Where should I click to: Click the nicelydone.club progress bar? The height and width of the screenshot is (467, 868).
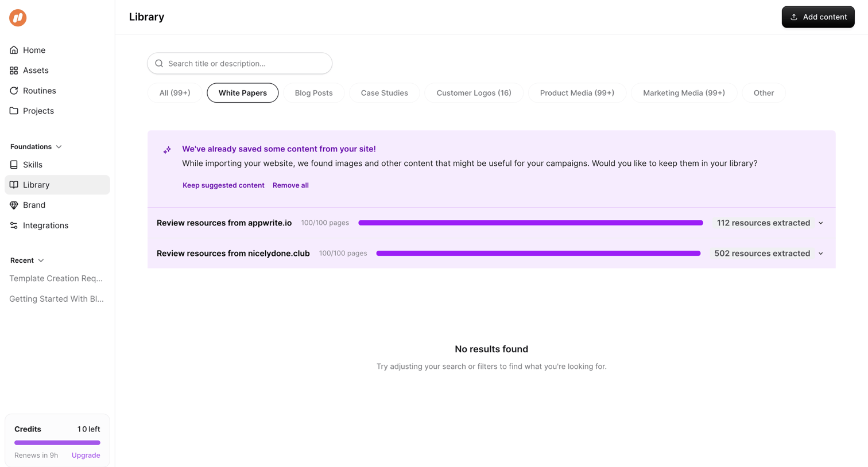pos(538,254)
